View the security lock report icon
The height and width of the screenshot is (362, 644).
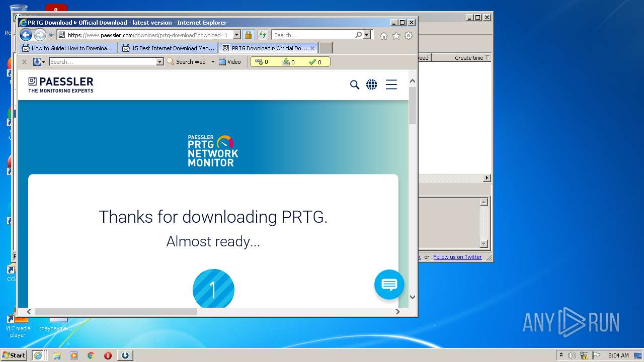click(x=248, y=35)
